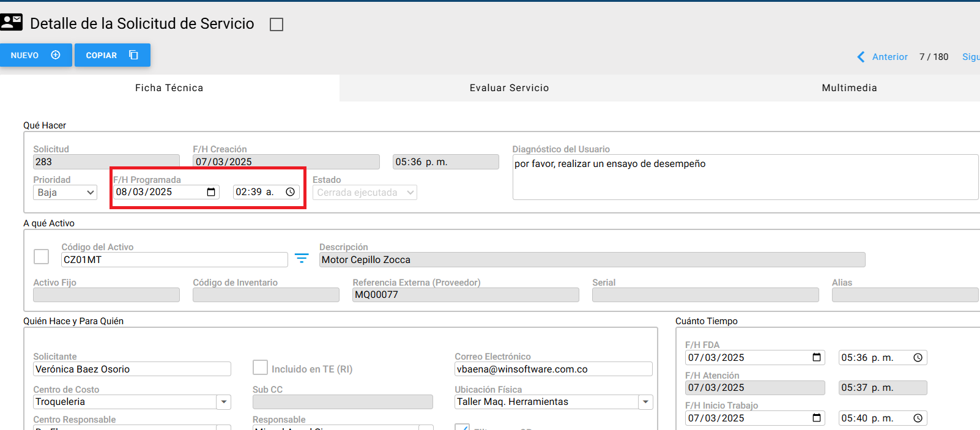Expand the Ubicación Física dropdown arrow

[646, 402]
